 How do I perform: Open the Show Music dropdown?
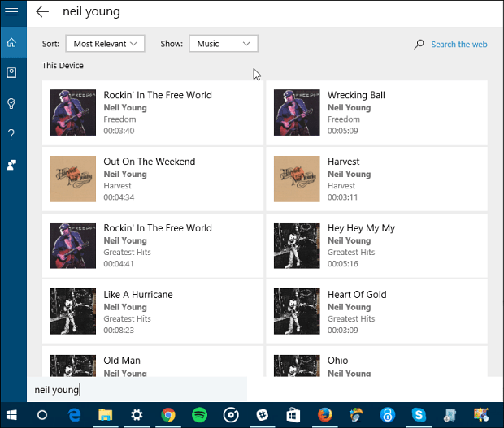pyautogui.click(x=224, y=43)
